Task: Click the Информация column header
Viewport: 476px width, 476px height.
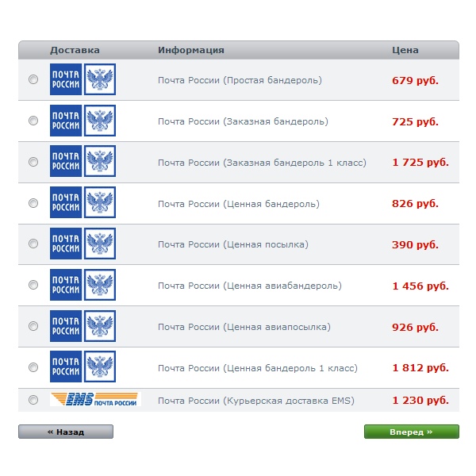Action: click(191, 50)
